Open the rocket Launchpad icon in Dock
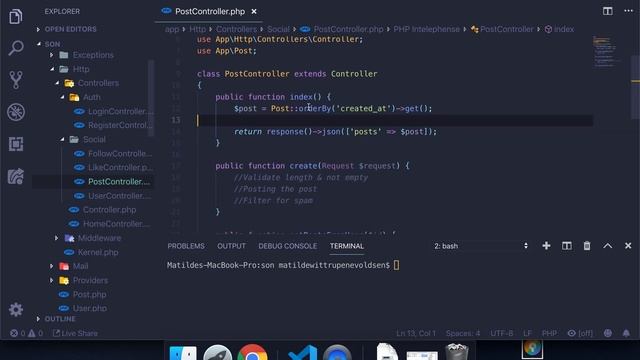The height and width of the screenshot is (360, 640). coord(218,353)
